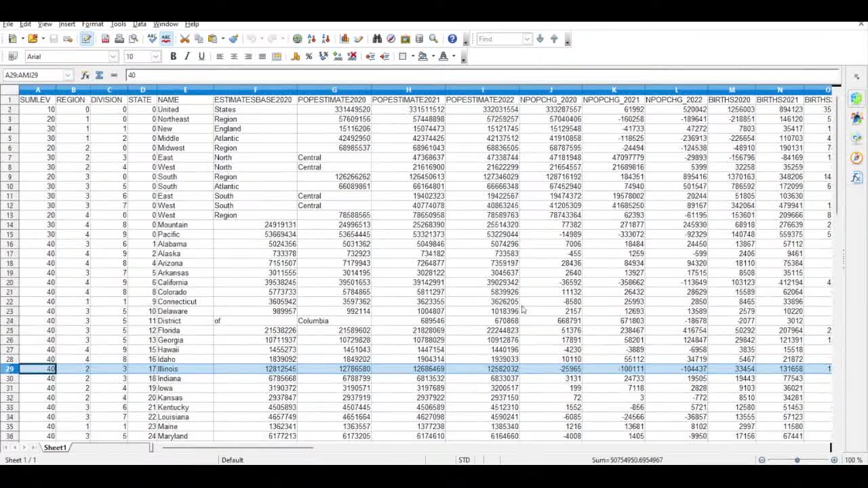
Task: Sort Ascending with A-Z icon
Action: tap(311, 39)
